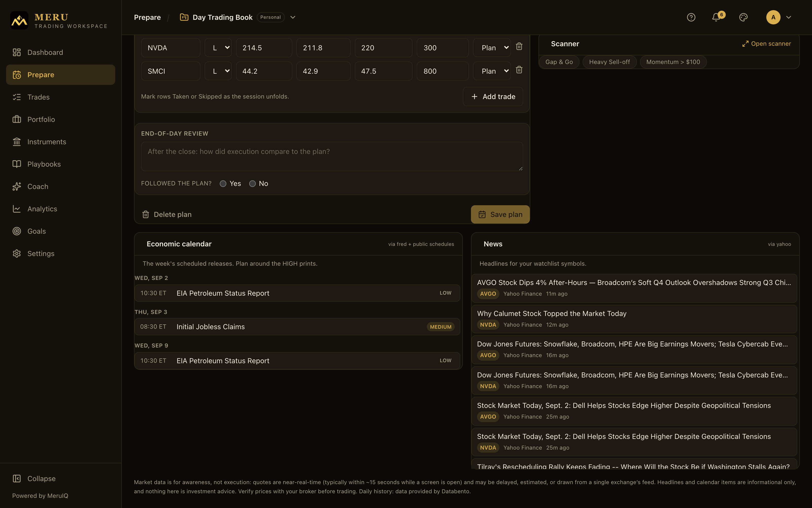
Task: Select the Momentum > $100 chip
Action: [x=673, y=62]
